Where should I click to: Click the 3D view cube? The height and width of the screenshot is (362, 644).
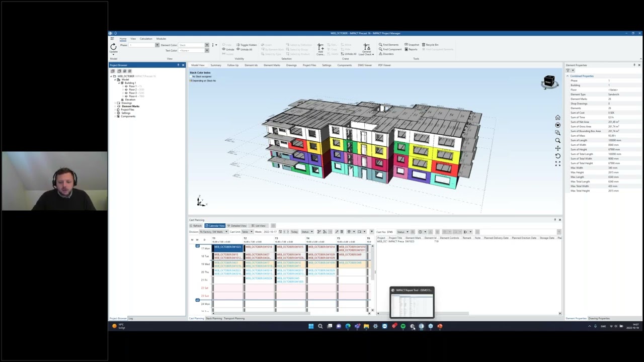tap(549, 81)
